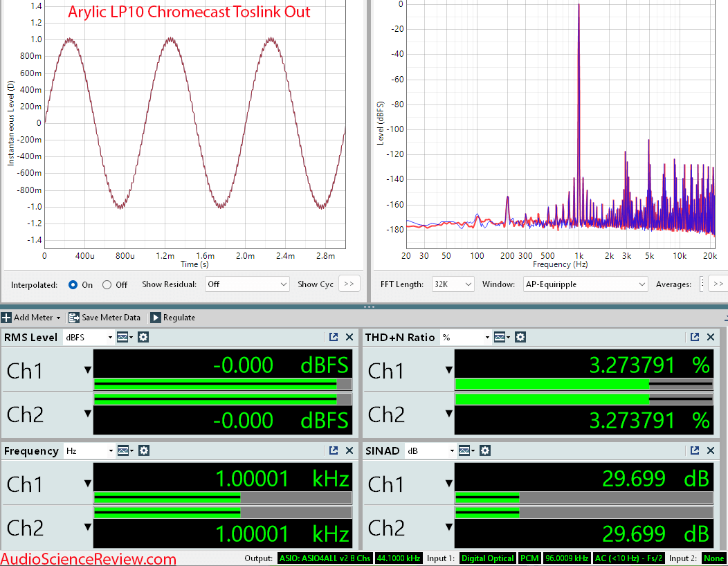Close the SINAD meter

tap(711, 450)
